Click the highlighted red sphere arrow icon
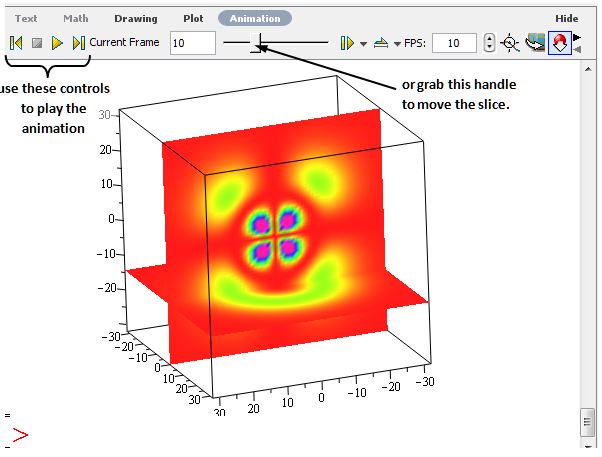Viewport: 602px width, 457px height. (x=560, y=43)
